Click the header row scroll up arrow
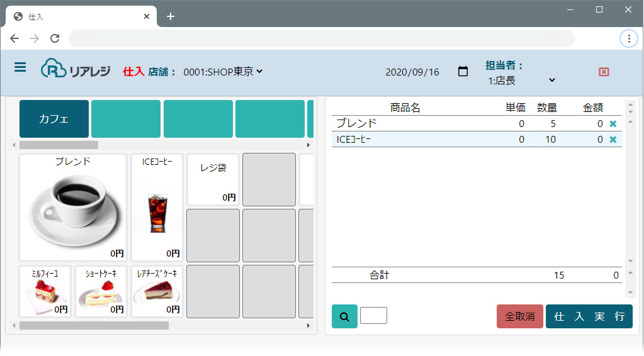This screenshot has height=356, width=644. coord(630,104)
